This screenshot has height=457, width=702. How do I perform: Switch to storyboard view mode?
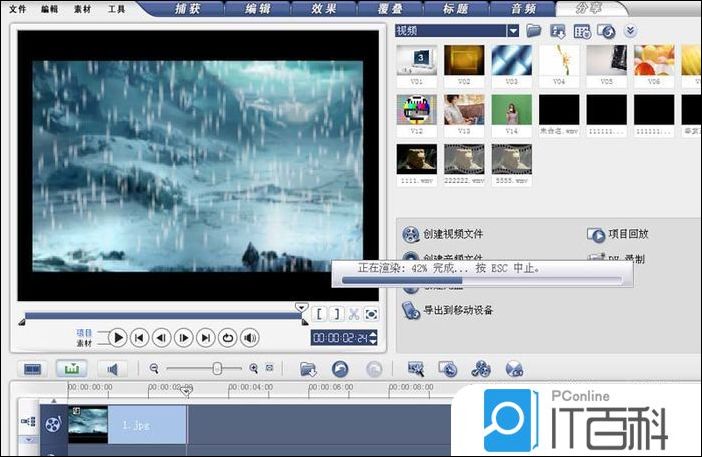[x=33, y=369]
